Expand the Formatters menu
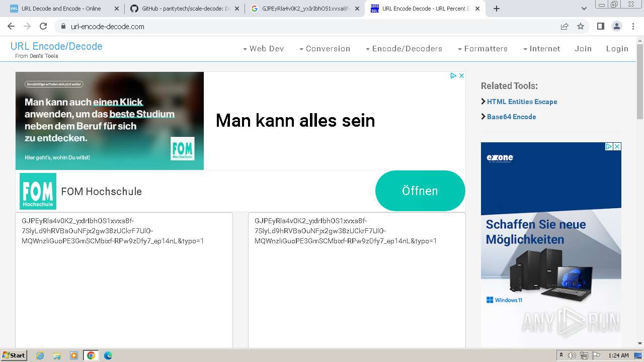644x362 pixels. [x=482, y=49]
